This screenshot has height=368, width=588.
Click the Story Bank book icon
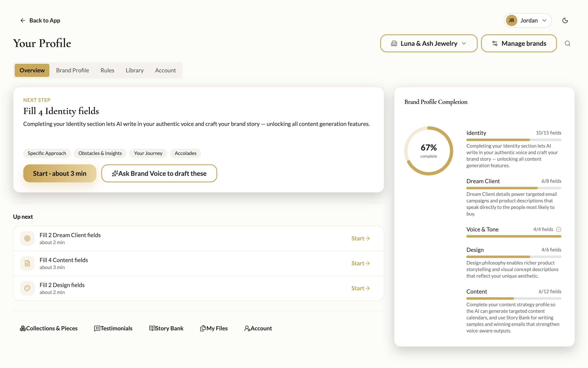point(152,328)
